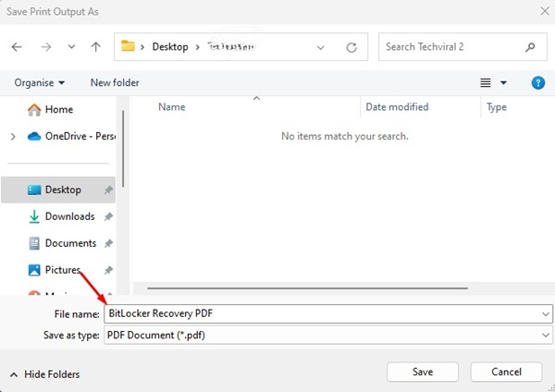Click the Save button
Screen dimensions: 555x392
coord(423,372)
